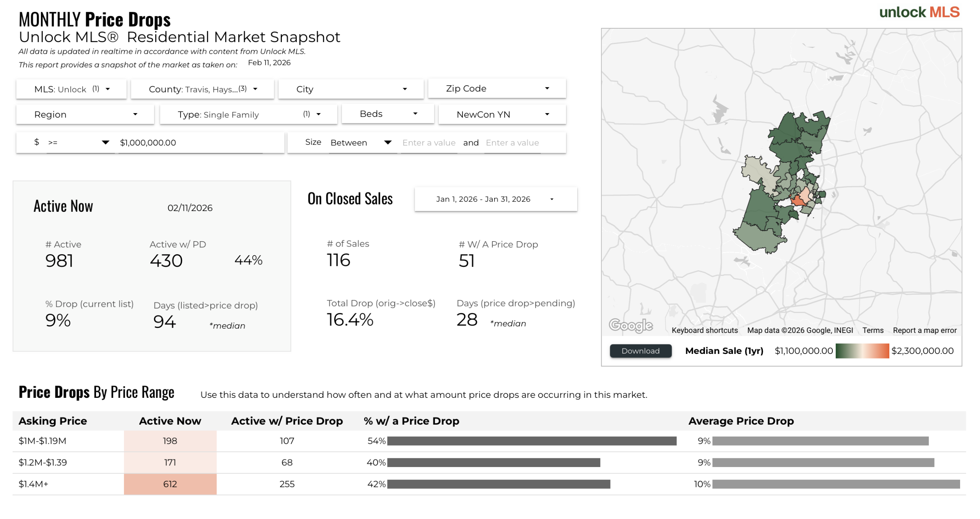Open Keyboard shortcuts on the map
This screenshot has height=519, width=980.
[705, 330]
